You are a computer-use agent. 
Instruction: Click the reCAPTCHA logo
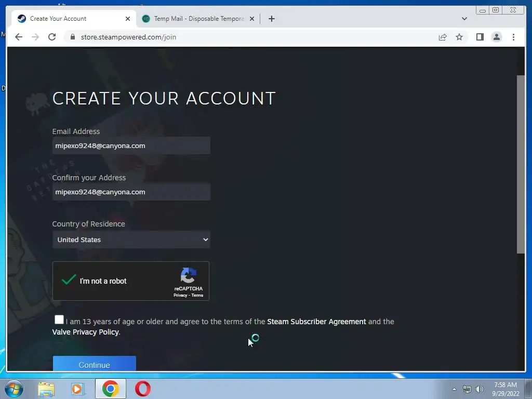click(188, 275)
